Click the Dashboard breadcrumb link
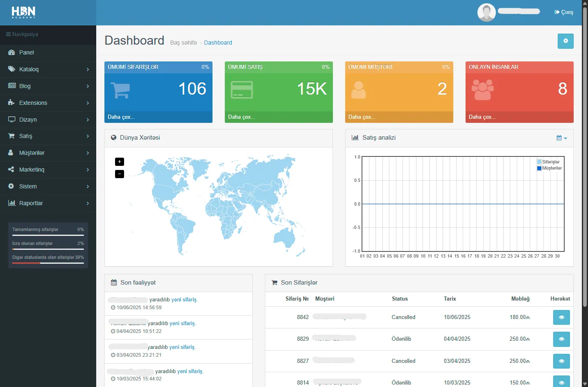The image size is (588, 387). (218, 43)
